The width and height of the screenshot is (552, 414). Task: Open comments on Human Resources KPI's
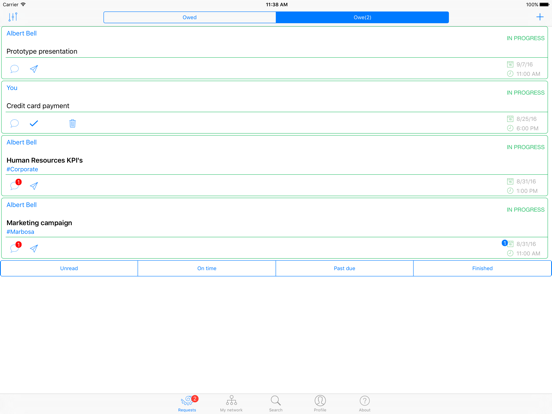tap(15, 185)
